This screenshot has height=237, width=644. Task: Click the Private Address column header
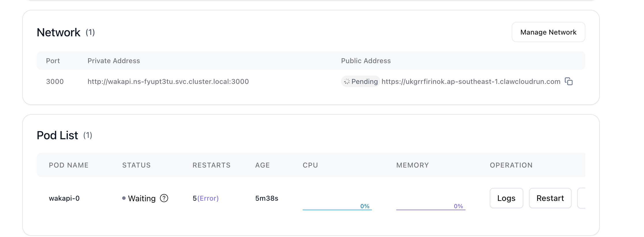pyautogui.click(x=114, y=61)
